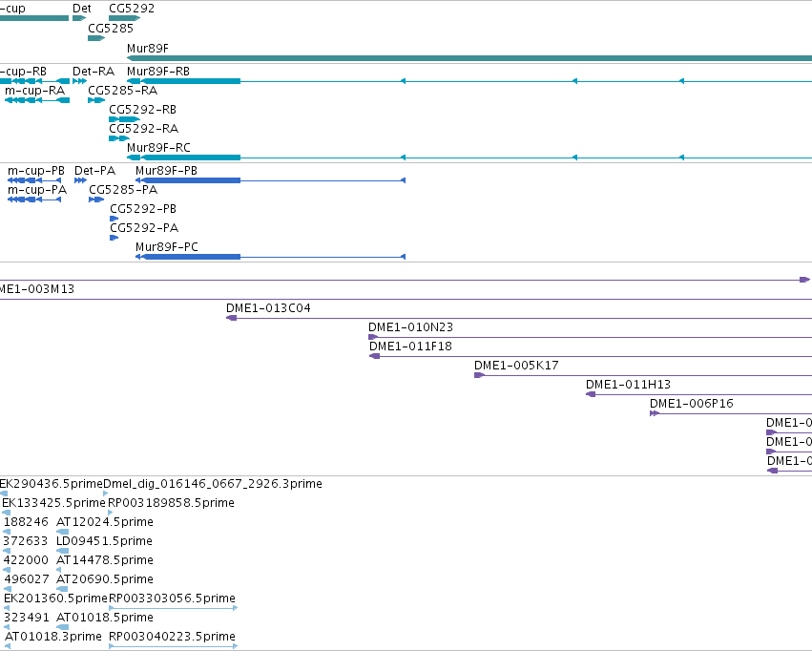Select the CG5292 gene glyph

point(125,18)
